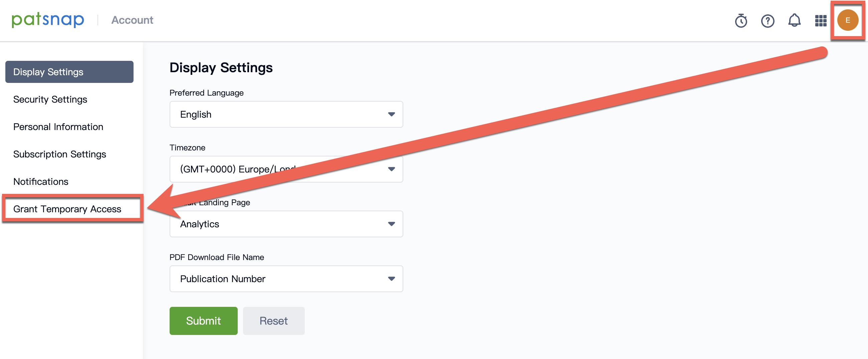Open PDF Download File Name dropdown
The image size is (868, 359).
tap(286, 279)
